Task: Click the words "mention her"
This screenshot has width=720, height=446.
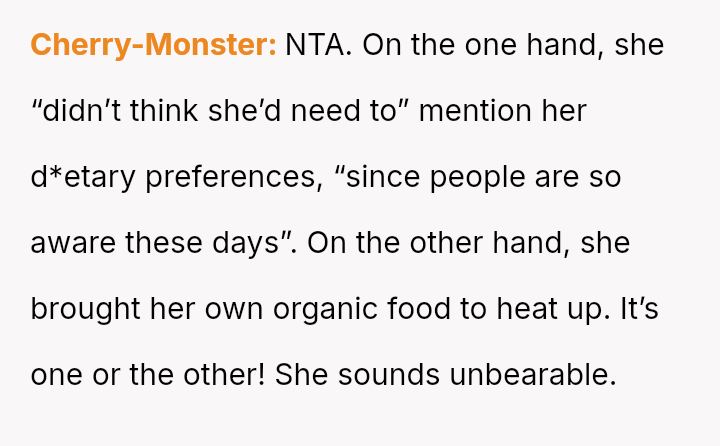Action: (x=502, y=112)
